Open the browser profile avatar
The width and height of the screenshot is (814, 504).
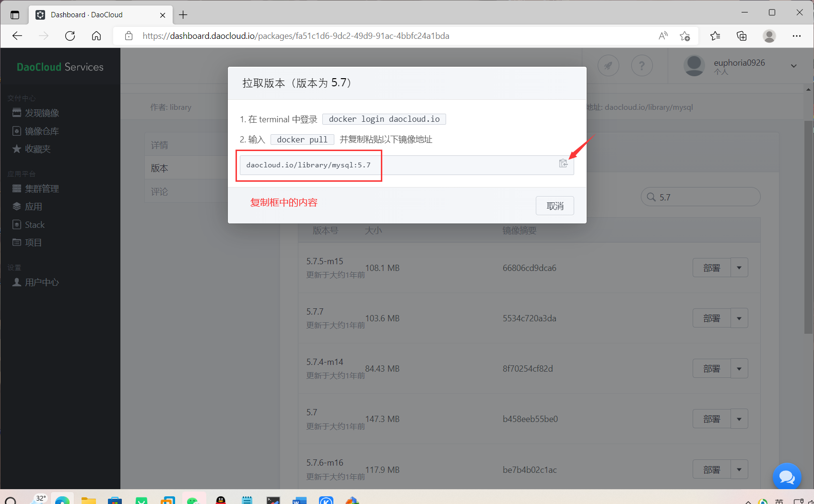769,36
